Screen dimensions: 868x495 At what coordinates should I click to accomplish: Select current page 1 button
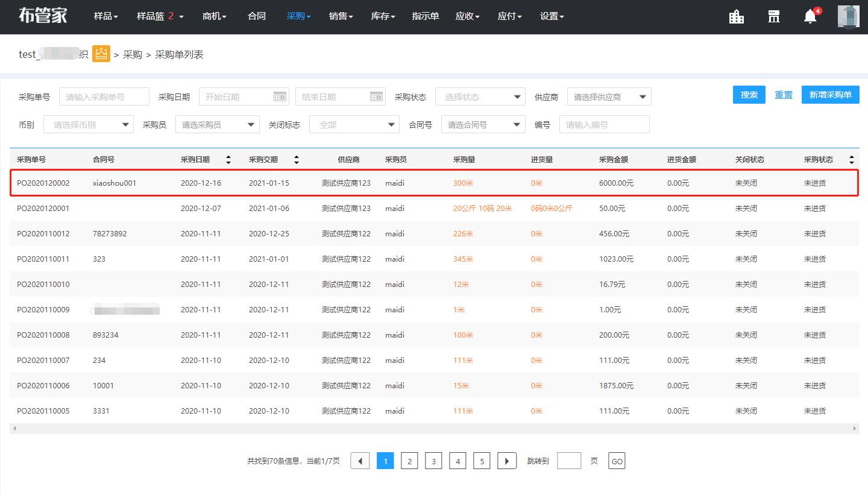(385, 461)
